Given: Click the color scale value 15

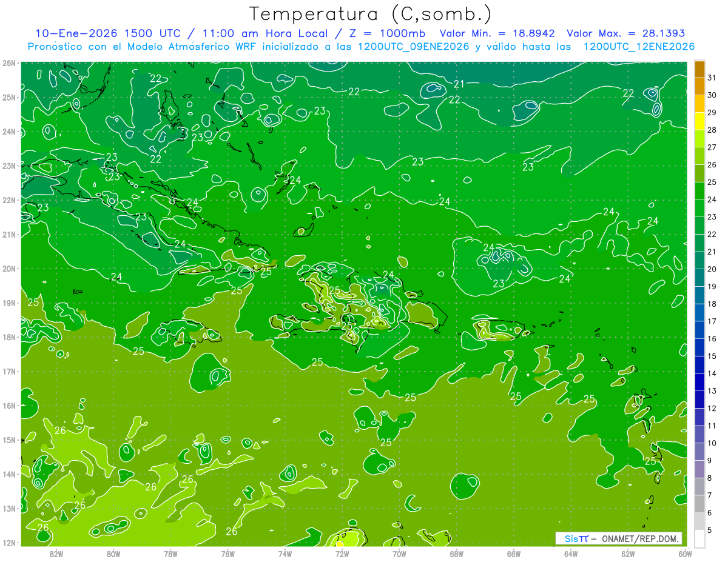Looking at the screenshot, I should point(712,356).
